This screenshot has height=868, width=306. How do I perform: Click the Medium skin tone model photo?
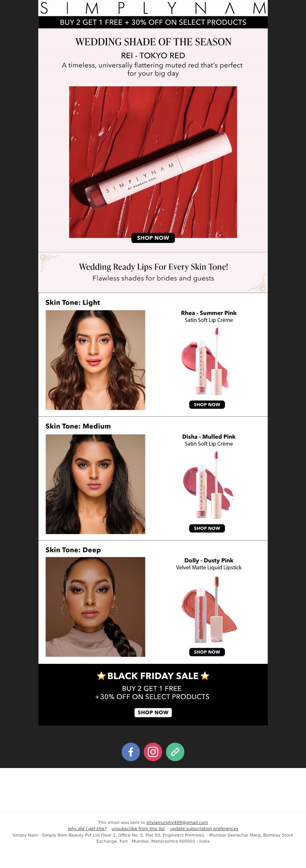[95, 484]
